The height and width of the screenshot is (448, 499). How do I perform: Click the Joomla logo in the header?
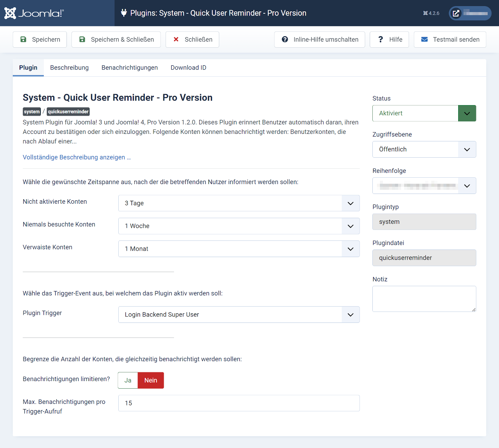(x=34, y=13)
